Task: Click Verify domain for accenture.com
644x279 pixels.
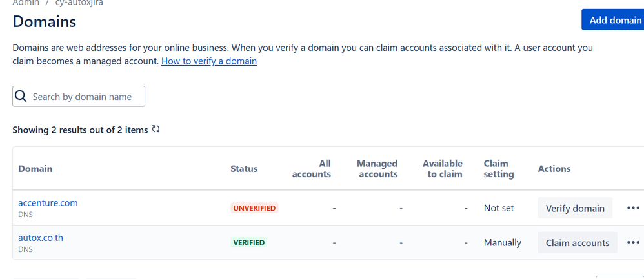Action: [x=575, y=208]
